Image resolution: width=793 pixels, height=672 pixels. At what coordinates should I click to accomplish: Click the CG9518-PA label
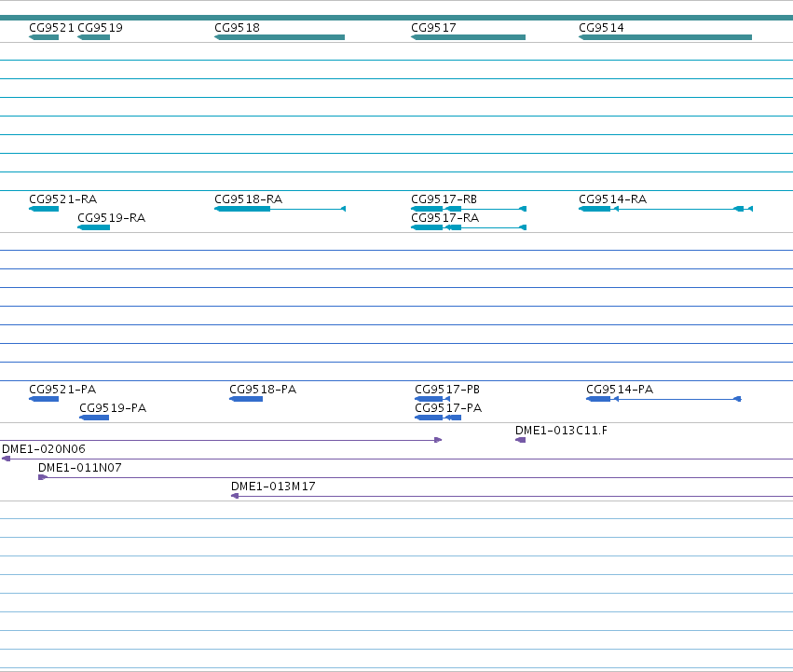click(263, 390)
